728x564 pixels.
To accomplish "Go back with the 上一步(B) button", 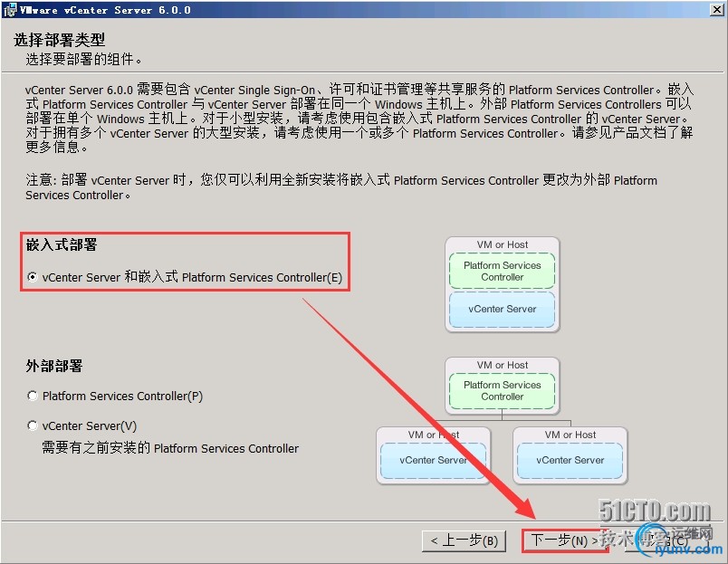I will (x=465, y=540).
